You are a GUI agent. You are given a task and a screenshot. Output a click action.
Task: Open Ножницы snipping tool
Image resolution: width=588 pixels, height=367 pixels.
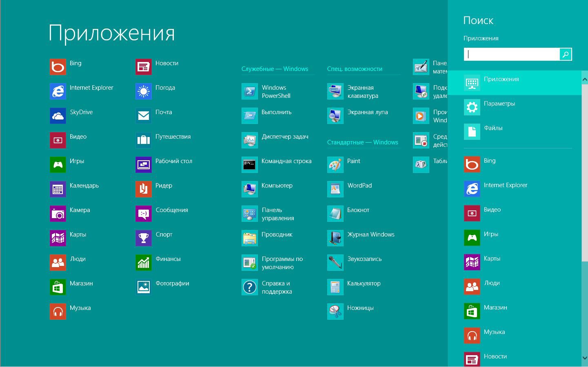pyautogui.click(x=351, y=312)
